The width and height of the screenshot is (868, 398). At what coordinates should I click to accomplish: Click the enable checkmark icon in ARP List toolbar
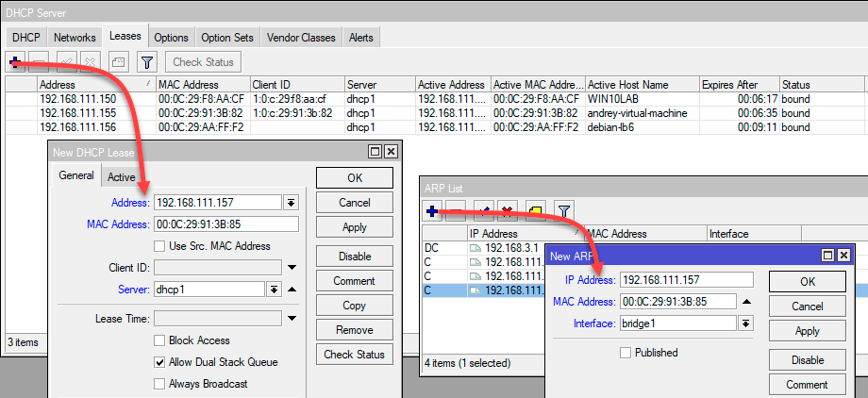[x=483, y=211]
